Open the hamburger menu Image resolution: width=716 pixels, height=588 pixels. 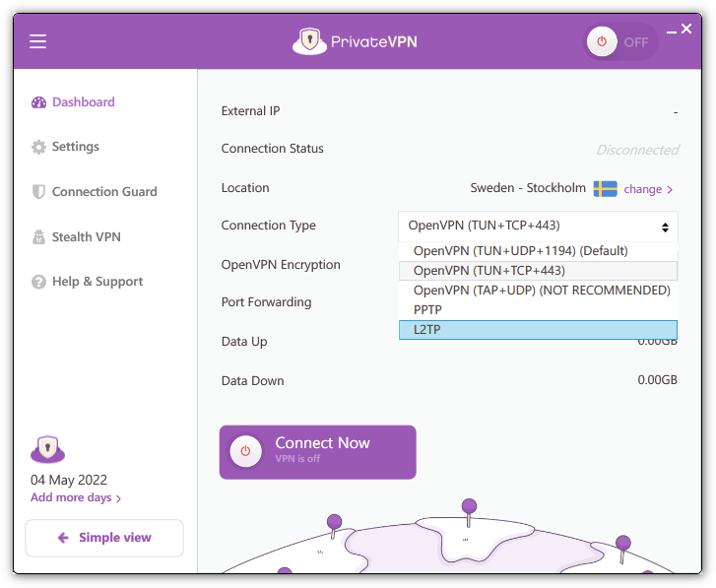point(37,41)
